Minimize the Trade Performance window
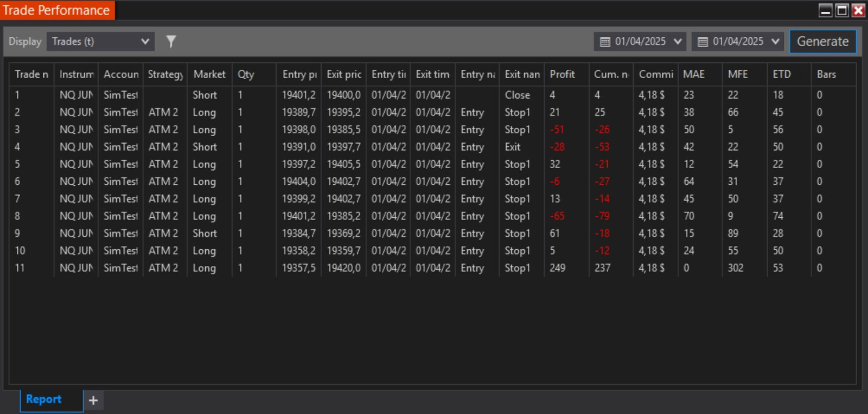The width and height of the screenshot is (868, 414). tap(826, 10)
